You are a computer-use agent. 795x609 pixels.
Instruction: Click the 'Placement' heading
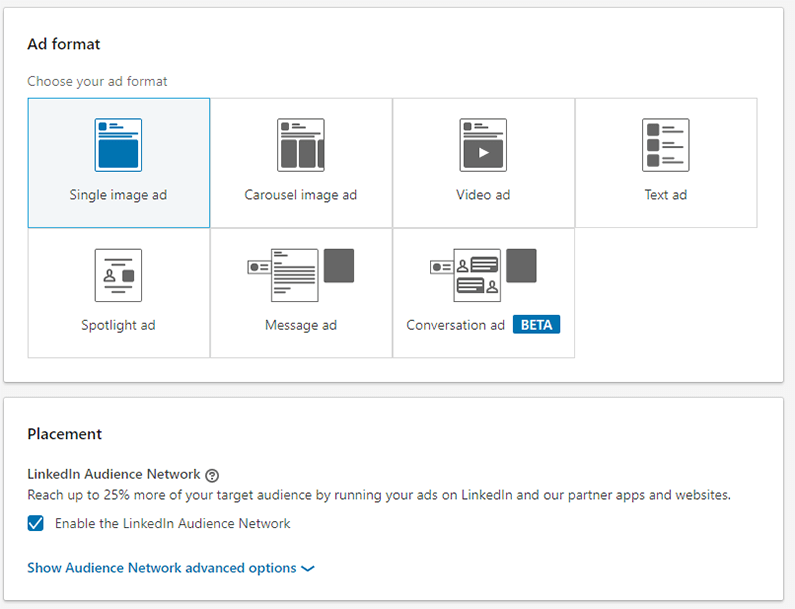(x=64, y=434)
